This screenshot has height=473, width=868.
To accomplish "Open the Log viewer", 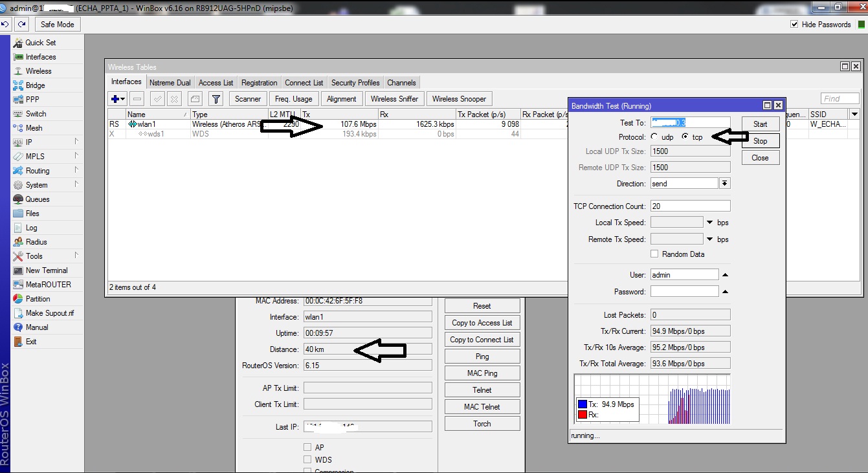I will [x=31, y=228].
